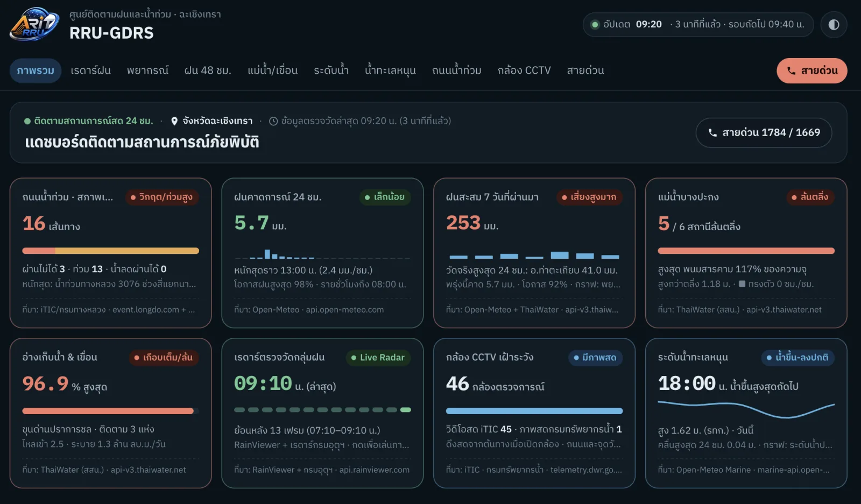861x504 pixels.
Task: Click the tide level wave chart
Action: pos(746,409)
